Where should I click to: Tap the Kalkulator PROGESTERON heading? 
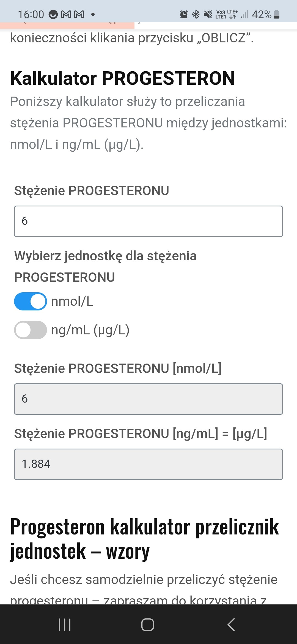coord(123,78)
